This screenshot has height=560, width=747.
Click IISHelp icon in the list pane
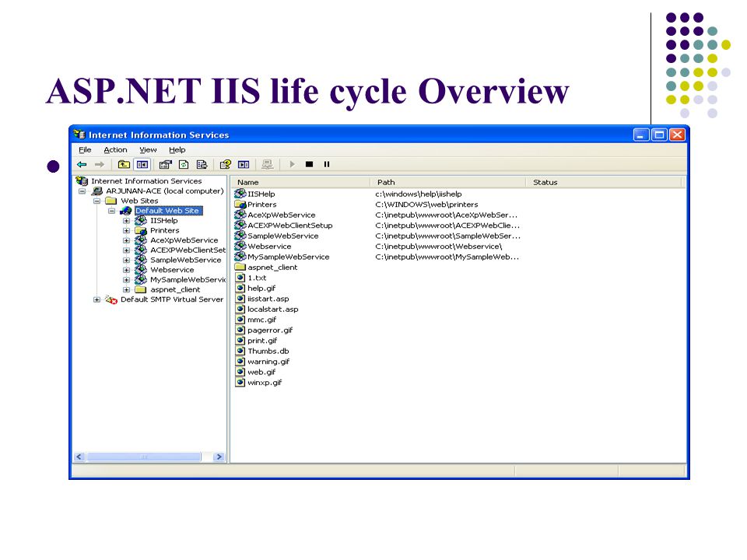(240, 194)
